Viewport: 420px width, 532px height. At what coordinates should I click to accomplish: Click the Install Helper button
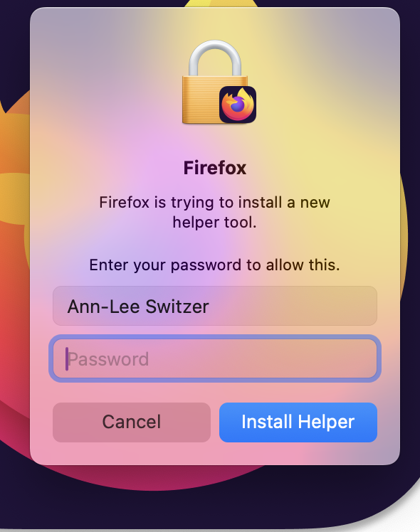298,422
